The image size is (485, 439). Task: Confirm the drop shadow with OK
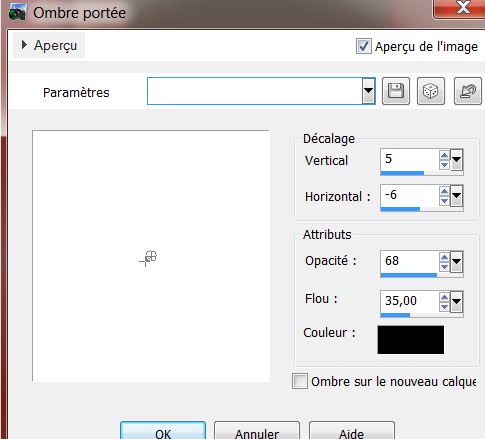(x=163, y=432)
